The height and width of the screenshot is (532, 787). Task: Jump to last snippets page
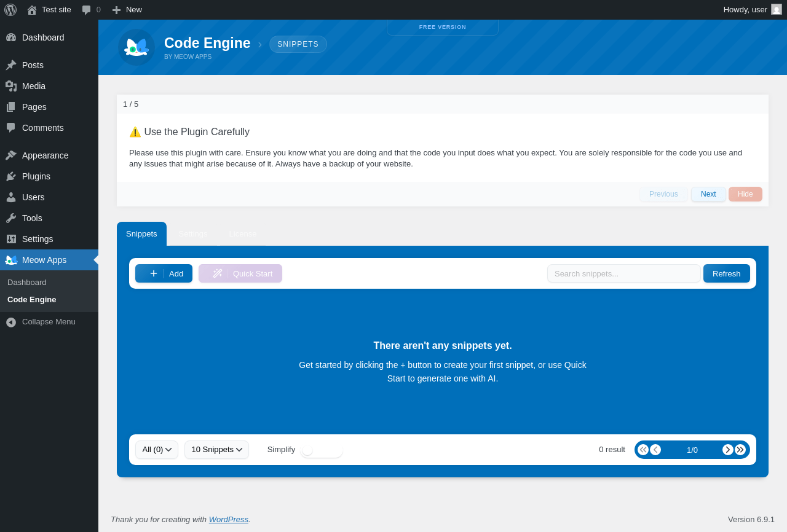coord(740,450)
